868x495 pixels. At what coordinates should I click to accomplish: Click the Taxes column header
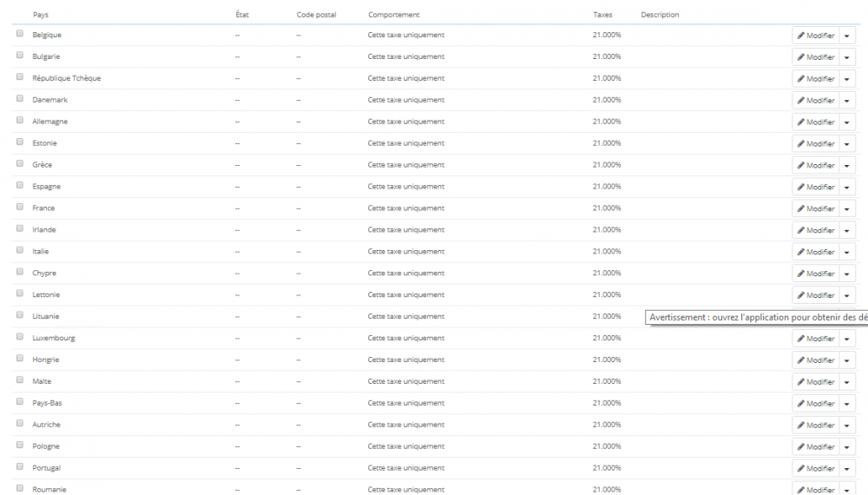click(x=602, y=15)
